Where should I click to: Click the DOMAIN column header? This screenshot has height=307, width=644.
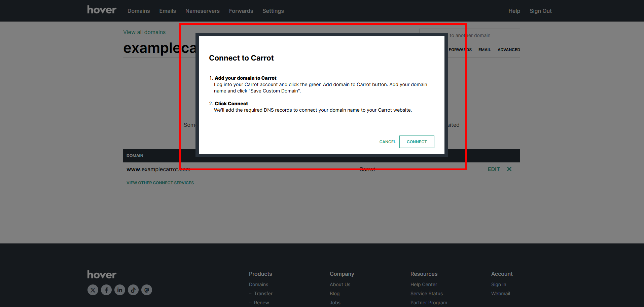pos(135,156)
